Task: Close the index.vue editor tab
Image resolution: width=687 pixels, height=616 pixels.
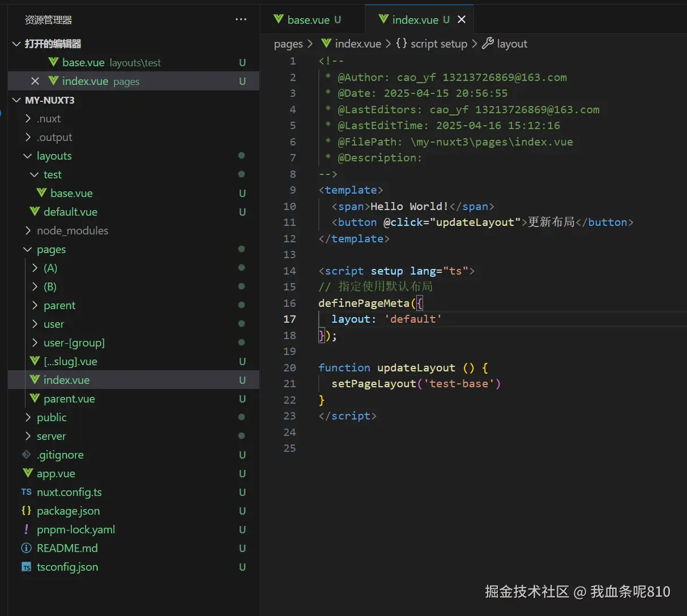Action: (x=462, y=19)
